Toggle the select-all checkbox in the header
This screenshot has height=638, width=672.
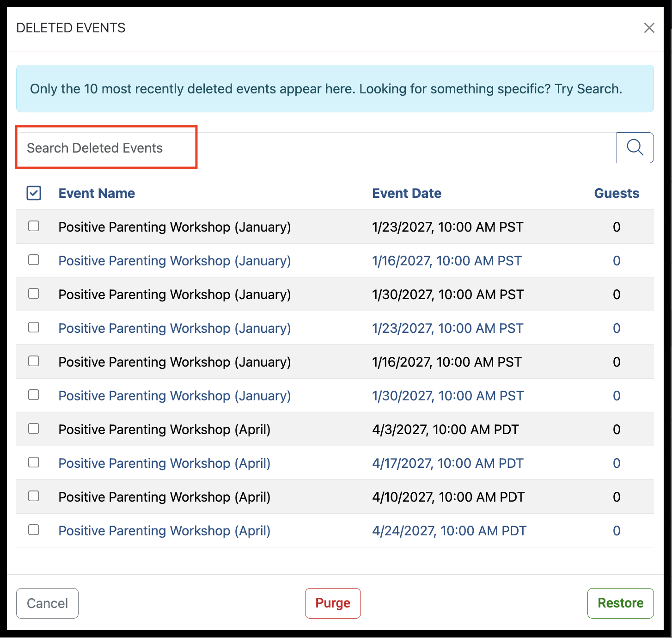point(34,193)
